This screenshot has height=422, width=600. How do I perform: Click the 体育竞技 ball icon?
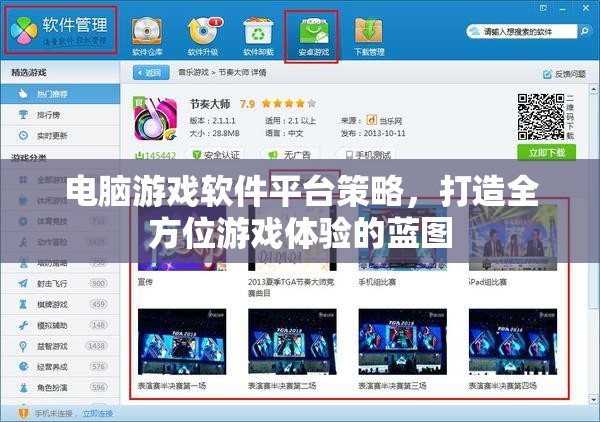pos(23,221)
